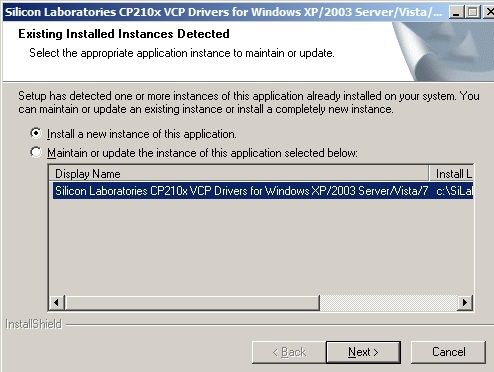This screenshot has height=372, width=494.
Task: Click the Display Name column header
Action: coord(239,173)
